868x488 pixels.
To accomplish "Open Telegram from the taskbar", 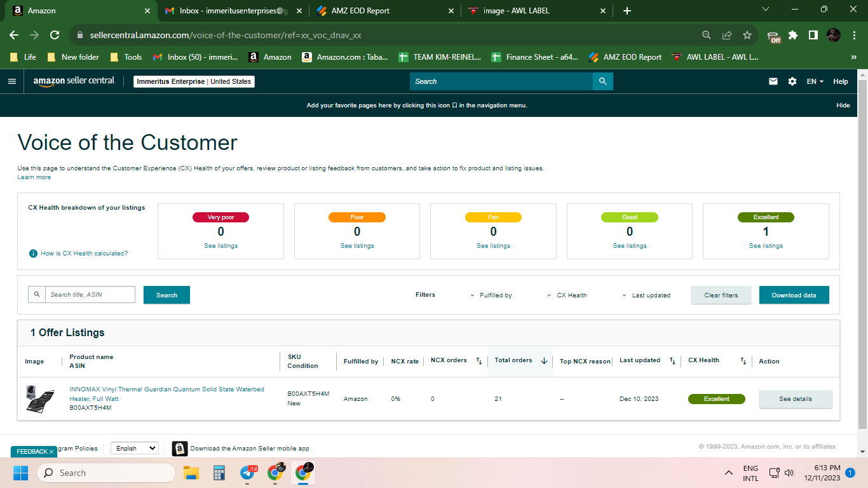I will point(248,473).
